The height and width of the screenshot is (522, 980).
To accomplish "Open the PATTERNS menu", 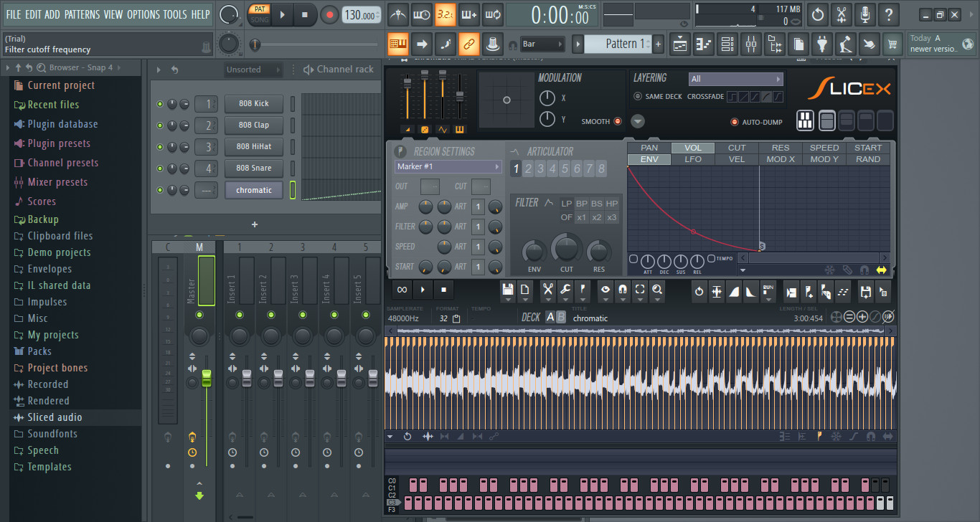I will (x=82, y=14).
